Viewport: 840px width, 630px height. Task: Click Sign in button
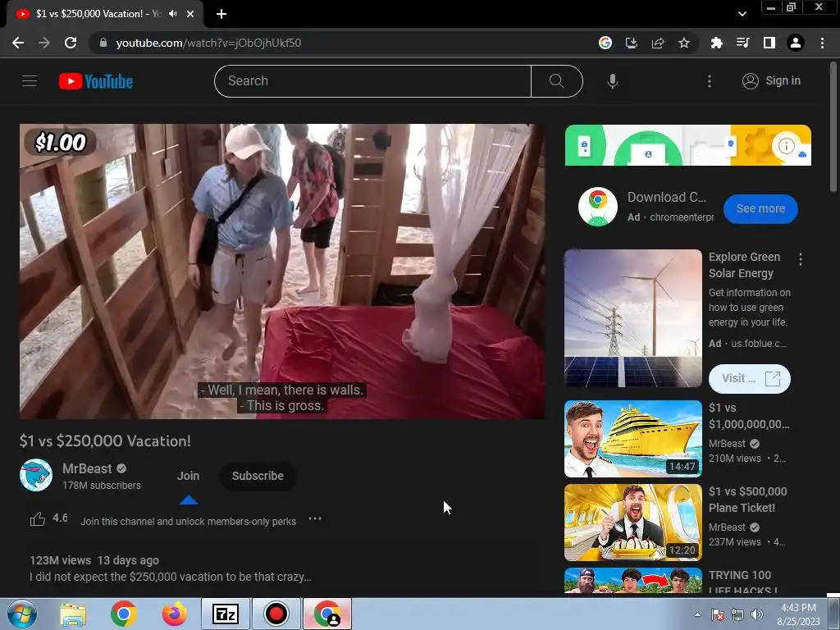(771, 81)
